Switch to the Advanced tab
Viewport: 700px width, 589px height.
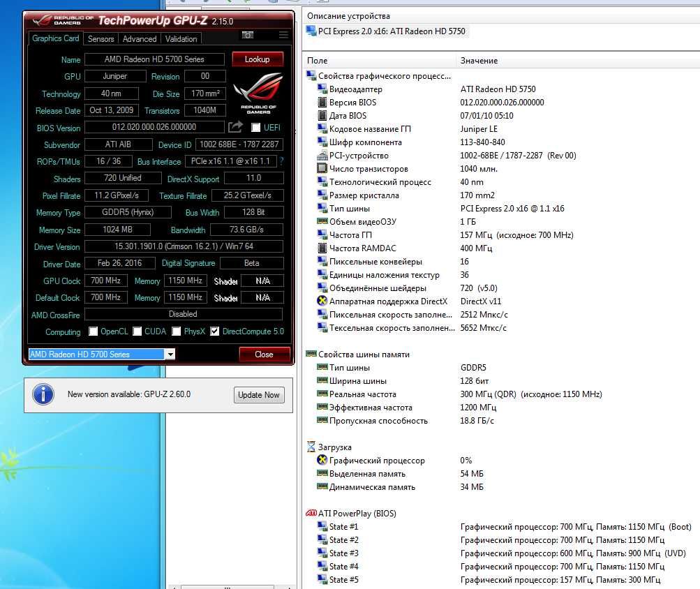[x=140, y=39]
